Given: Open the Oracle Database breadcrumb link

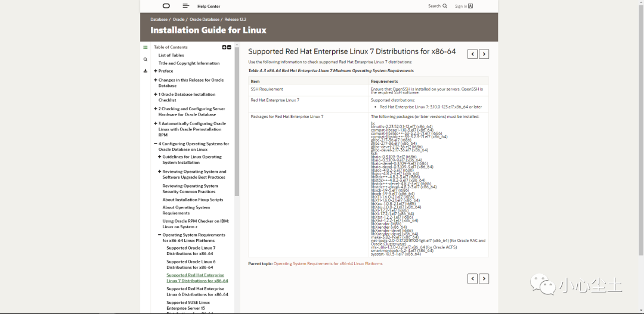Looking at the screenshot, I should pyautogui.click(x=205, y=19).
